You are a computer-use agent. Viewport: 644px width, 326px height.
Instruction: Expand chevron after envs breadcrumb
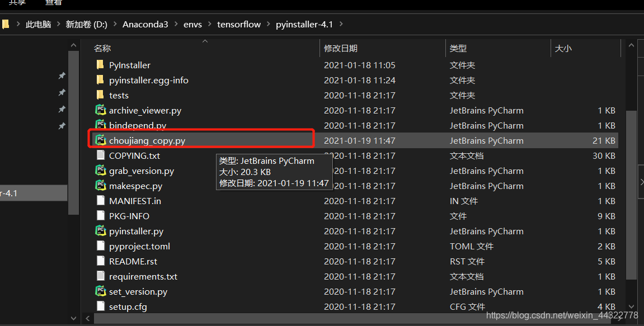pyautogui.click(x=209, y=24)
